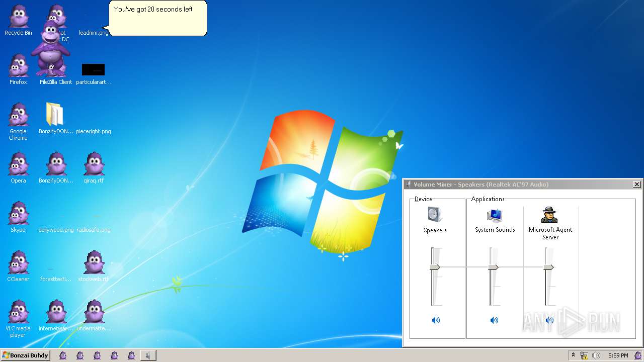Click the System Sounds application icon
Image resolution: width=644 pixels, height=362 pixels.
(x=495, y=215)
